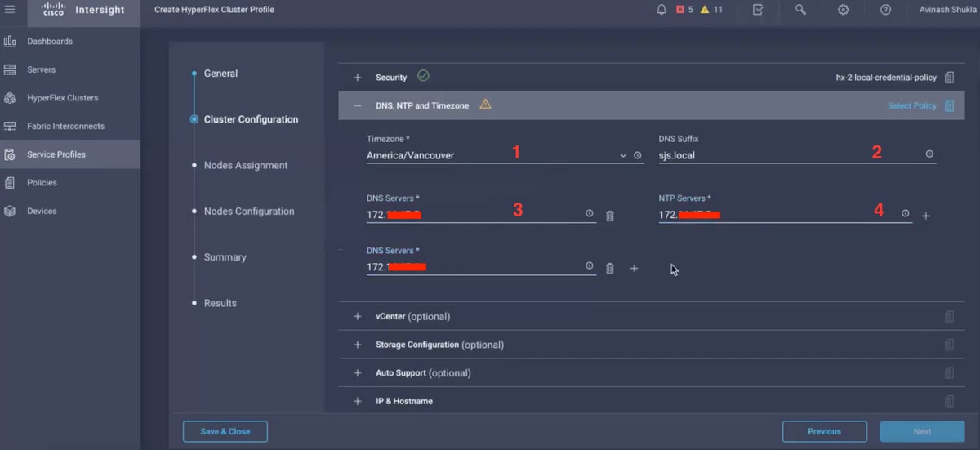Jump to the Results wizard step
980x450 pixels.
click(220, 303)
